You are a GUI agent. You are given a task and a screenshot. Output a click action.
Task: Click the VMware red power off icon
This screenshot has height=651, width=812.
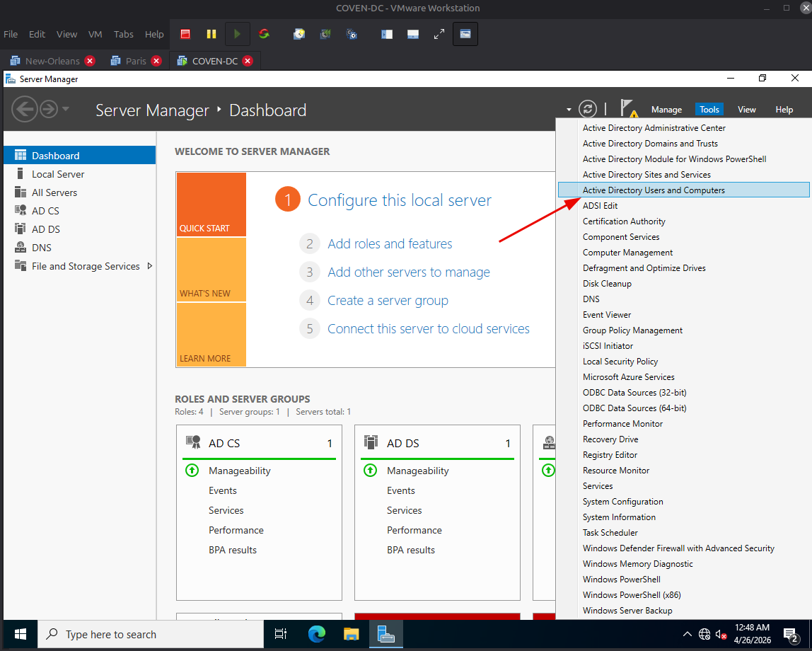coord(185,34)
